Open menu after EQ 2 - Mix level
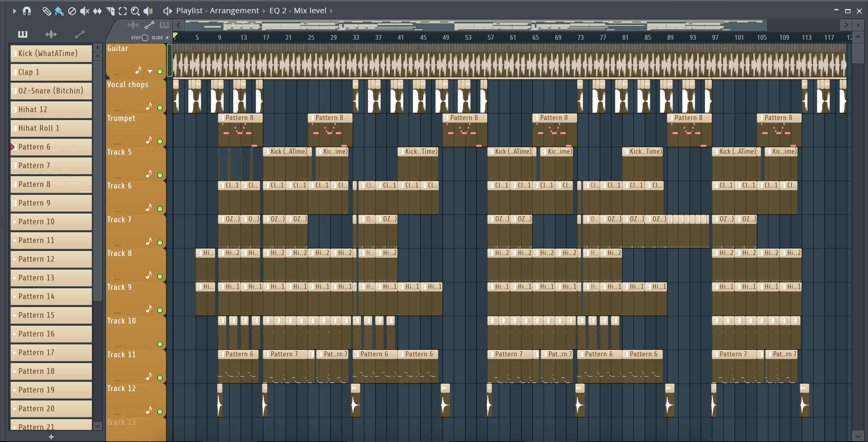 (x=332, y=11)
